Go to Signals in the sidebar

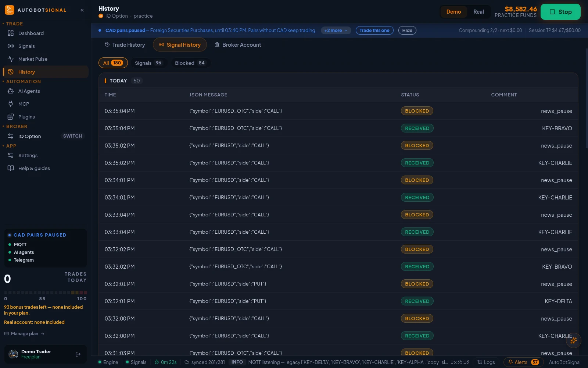click(x=46, y=46)
